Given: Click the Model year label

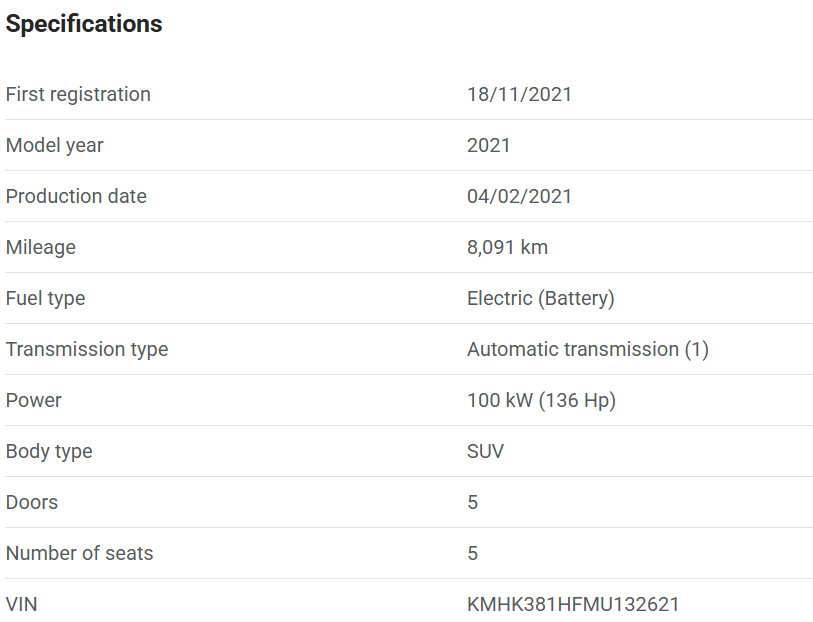Looking at the screenshot, I should coord(55,145).
